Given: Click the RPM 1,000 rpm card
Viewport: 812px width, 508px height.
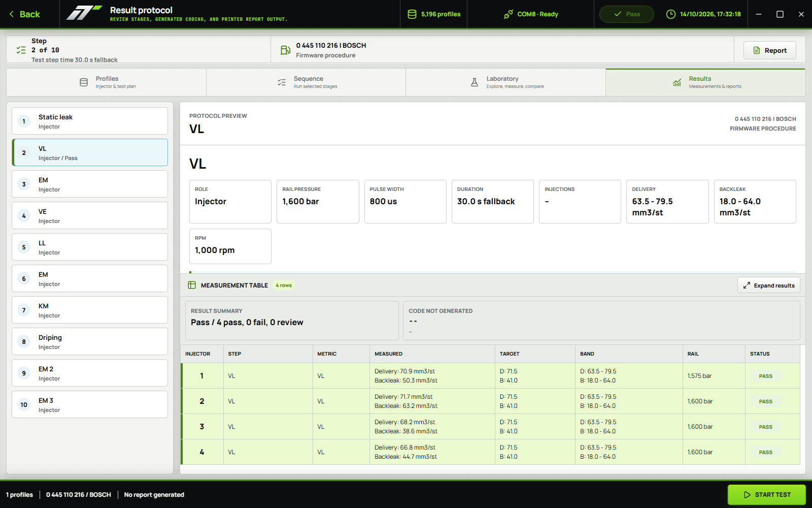Looking at the screenshot, I should pyautogui.click(x=230, y=246).
